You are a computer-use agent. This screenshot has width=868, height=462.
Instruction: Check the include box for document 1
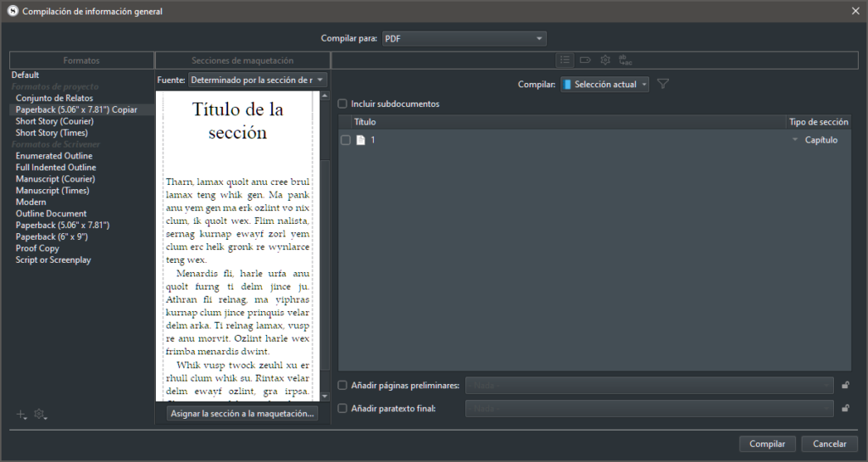click(x=346, y=140)
